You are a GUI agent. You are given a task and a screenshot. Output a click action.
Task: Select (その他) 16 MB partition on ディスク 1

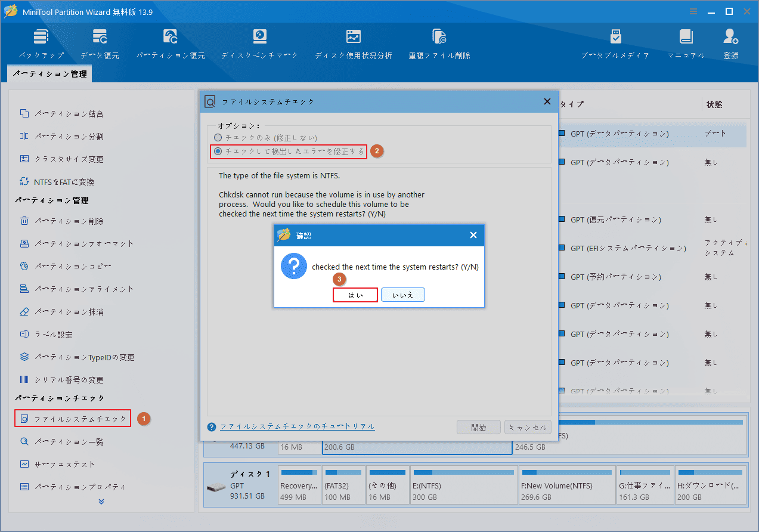388,485
